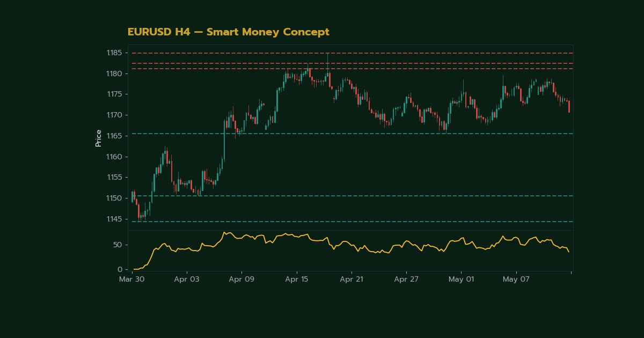Screen dimensions: 644x338
Task: Click the 'Apr 09' date label
Action: pos(241,280)
